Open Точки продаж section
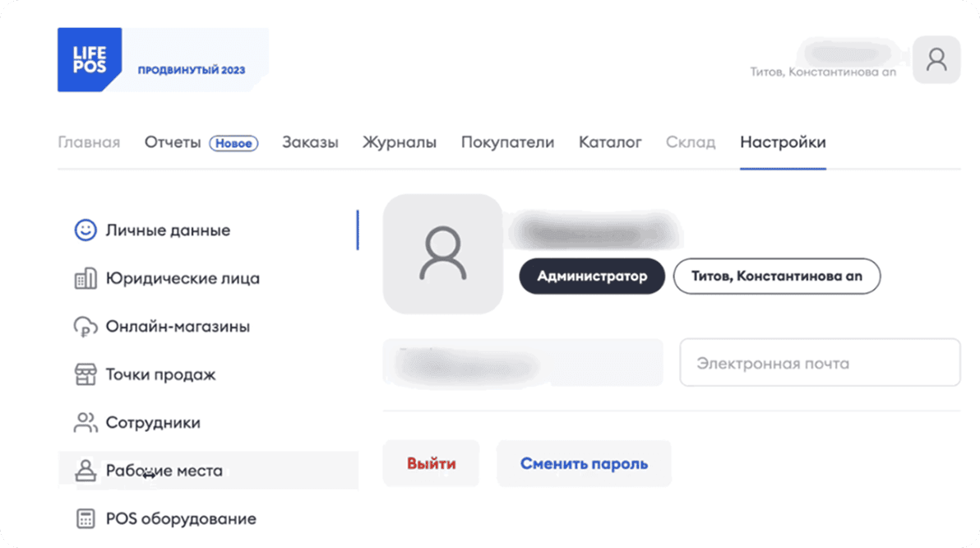Screen dimensions: 980x548 point(208,374)
